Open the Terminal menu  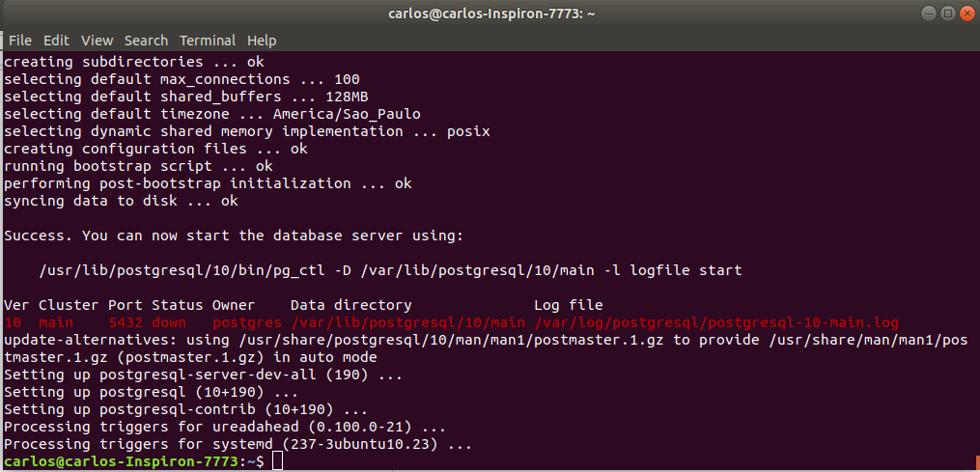click(x=208, y=41)
